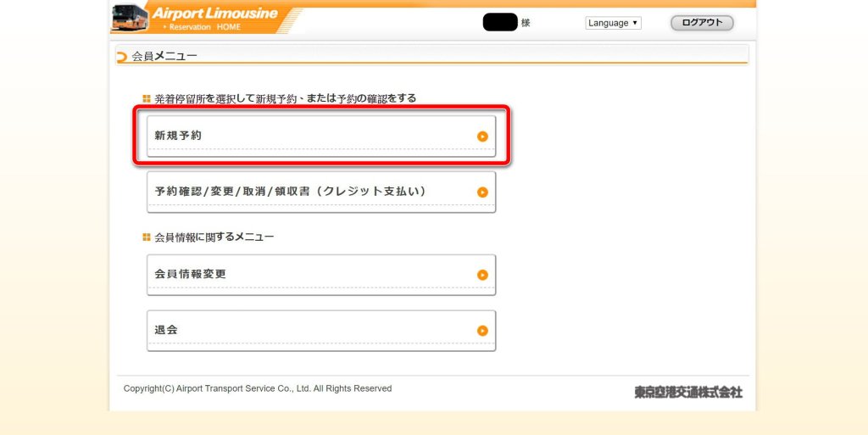Click the grid icon beside 発着停留所 heading

[x=147, y=98]
